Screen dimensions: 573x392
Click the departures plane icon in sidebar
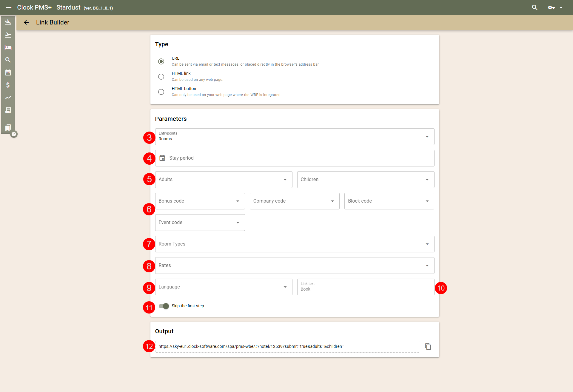tap(8, 35)
